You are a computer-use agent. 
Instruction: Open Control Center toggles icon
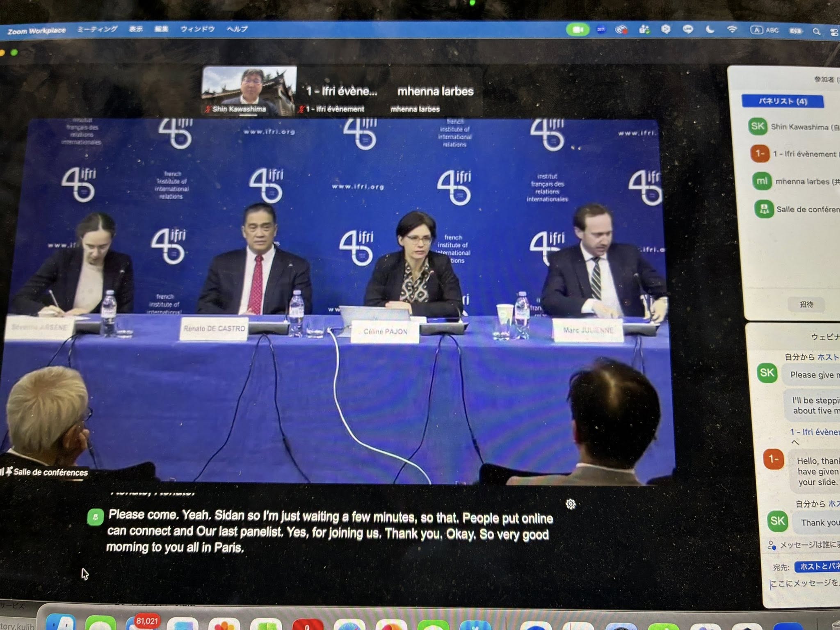833,32
